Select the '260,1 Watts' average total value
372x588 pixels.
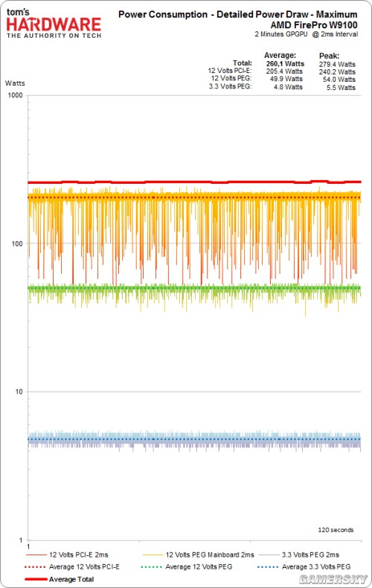pos(285,64)
